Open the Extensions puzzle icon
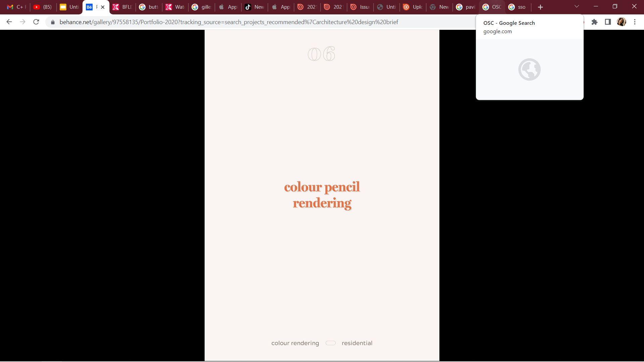 click(x=594, y=22)
